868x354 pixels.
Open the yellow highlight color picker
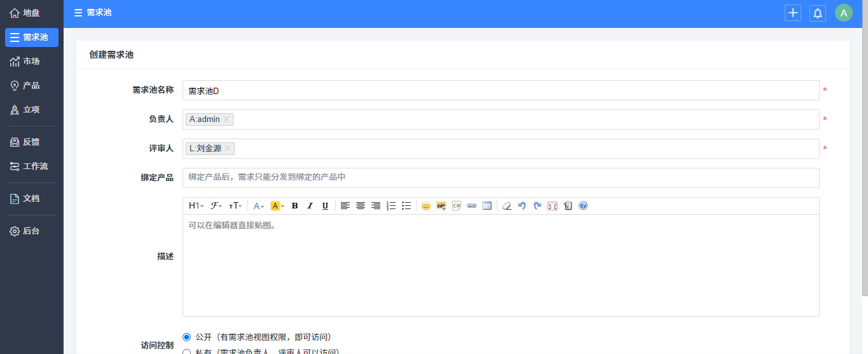coord(277,206)
